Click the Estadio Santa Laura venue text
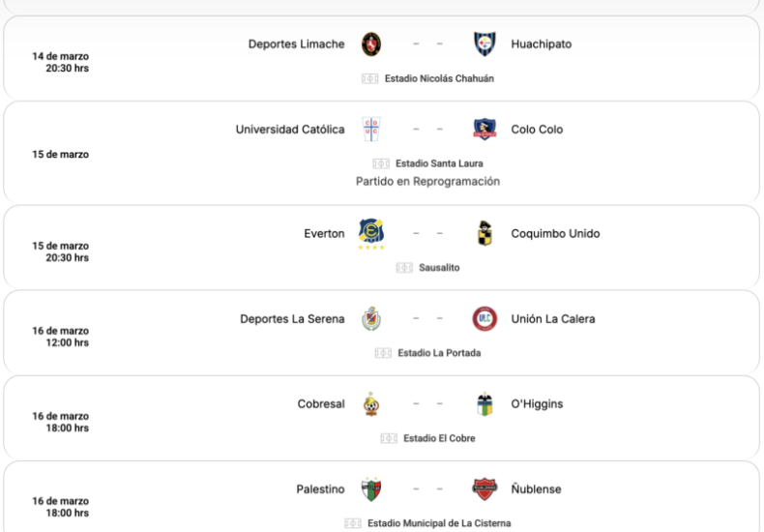 pos(439,163)
